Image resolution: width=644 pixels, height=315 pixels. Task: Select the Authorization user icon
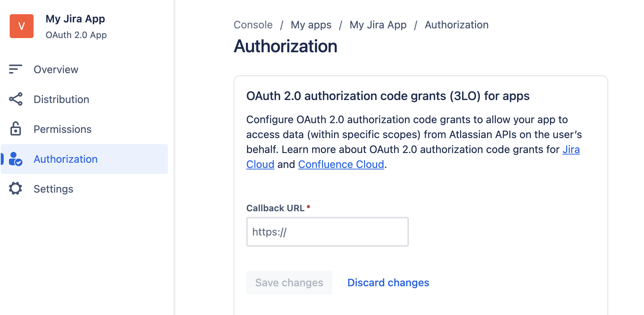pos(15,159)
